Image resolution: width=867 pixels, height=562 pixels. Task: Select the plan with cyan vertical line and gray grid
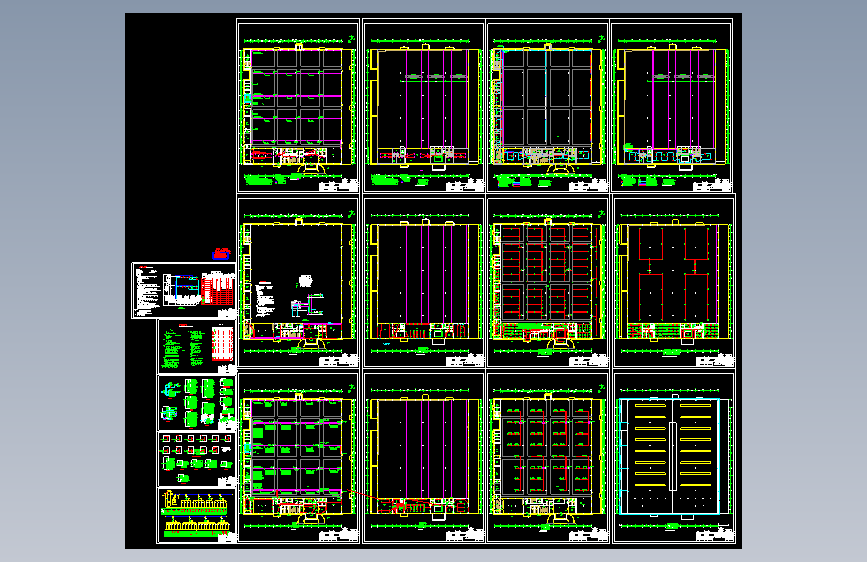coord(547,106)
